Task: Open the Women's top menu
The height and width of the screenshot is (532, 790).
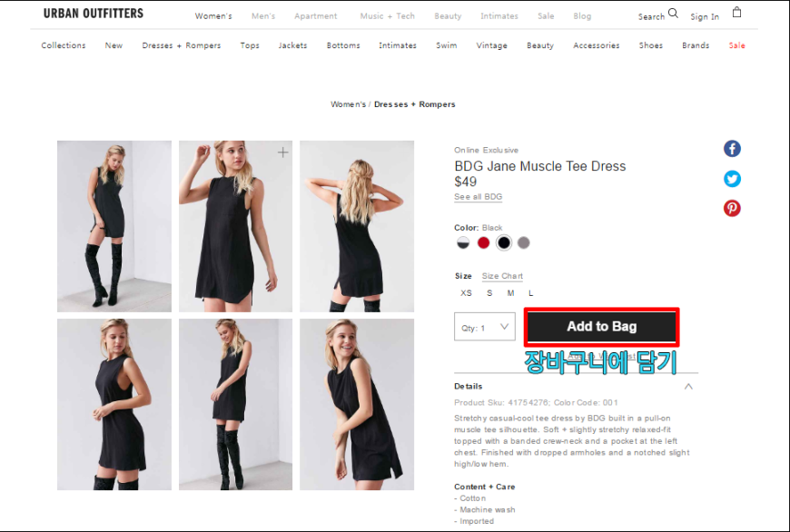Action: pyautogui.click(x=213, y=16)
